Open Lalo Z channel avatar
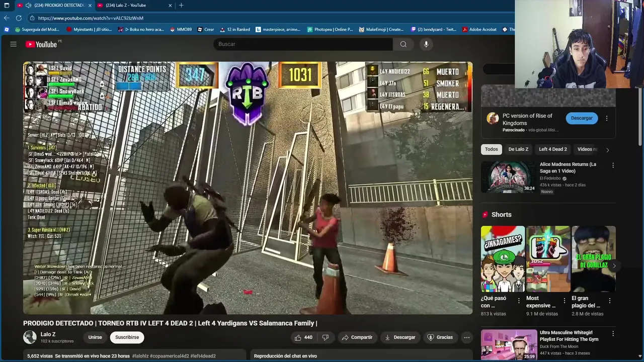Screen dimensions: 644x362 click(30, 337)
